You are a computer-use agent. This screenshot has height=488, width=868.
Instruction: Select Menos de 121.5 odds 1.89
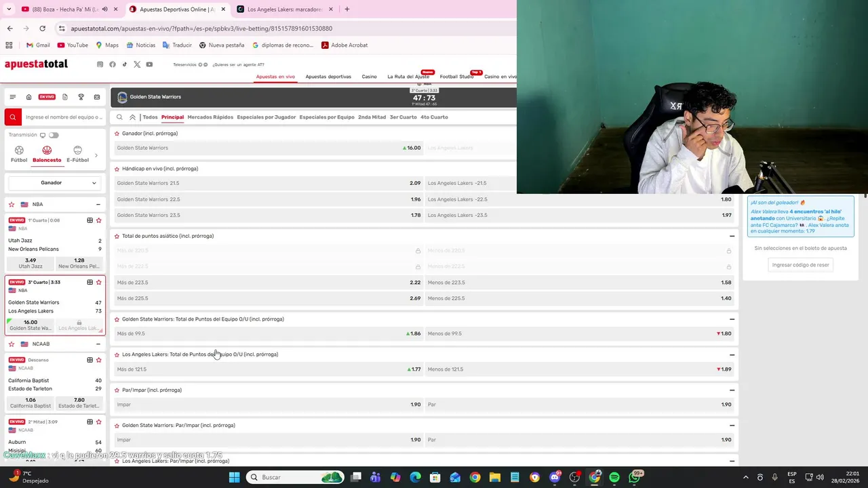point(580,369)
